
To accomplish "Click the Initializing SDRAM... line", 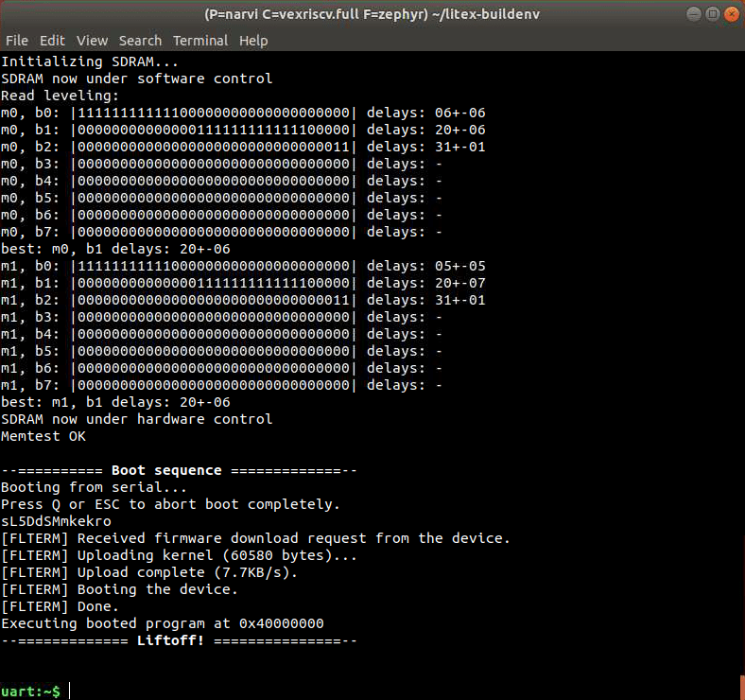I will (77, 61).
